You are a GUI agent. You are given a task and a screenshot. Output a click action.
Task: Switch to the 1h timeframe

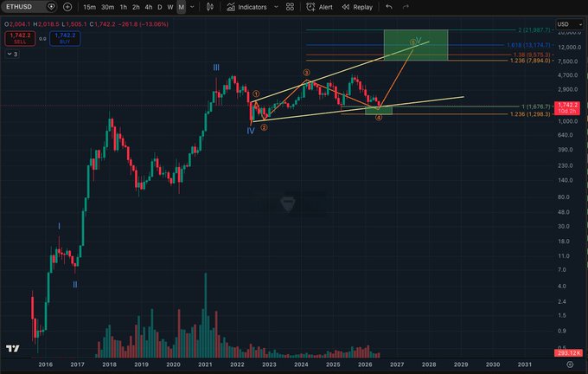pyautogui.click(x=124, y=7)
